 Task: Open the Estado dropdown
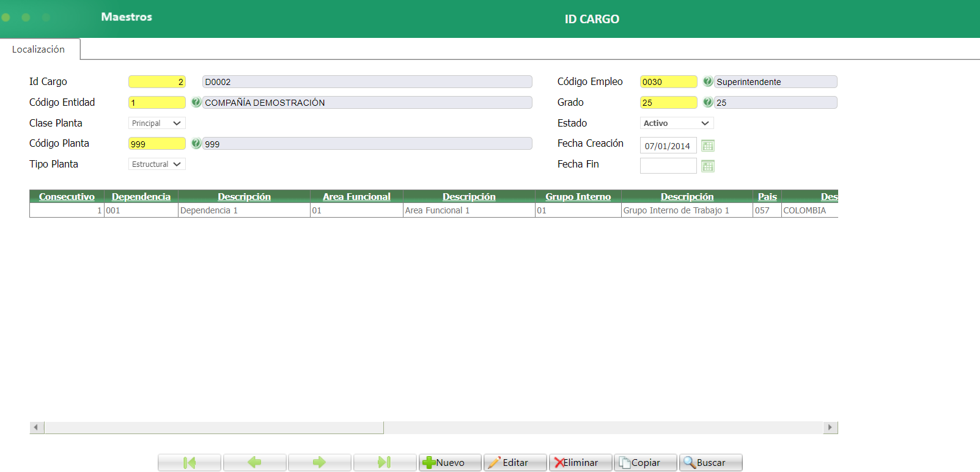[x=676, y=123]
